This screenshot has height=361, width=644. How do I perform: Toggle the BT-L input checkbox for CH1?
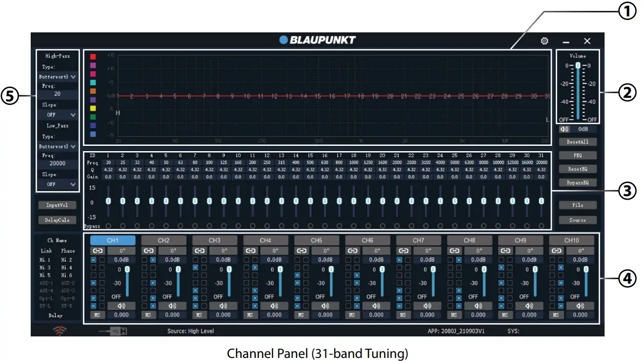point(94,306)
